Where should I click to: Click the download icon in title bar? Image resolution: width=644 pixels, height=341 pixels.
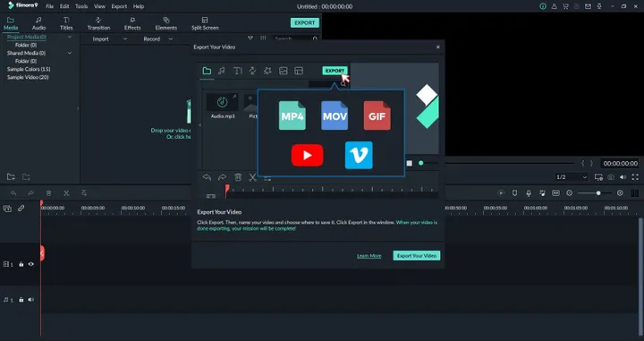(x=599, y=6)
